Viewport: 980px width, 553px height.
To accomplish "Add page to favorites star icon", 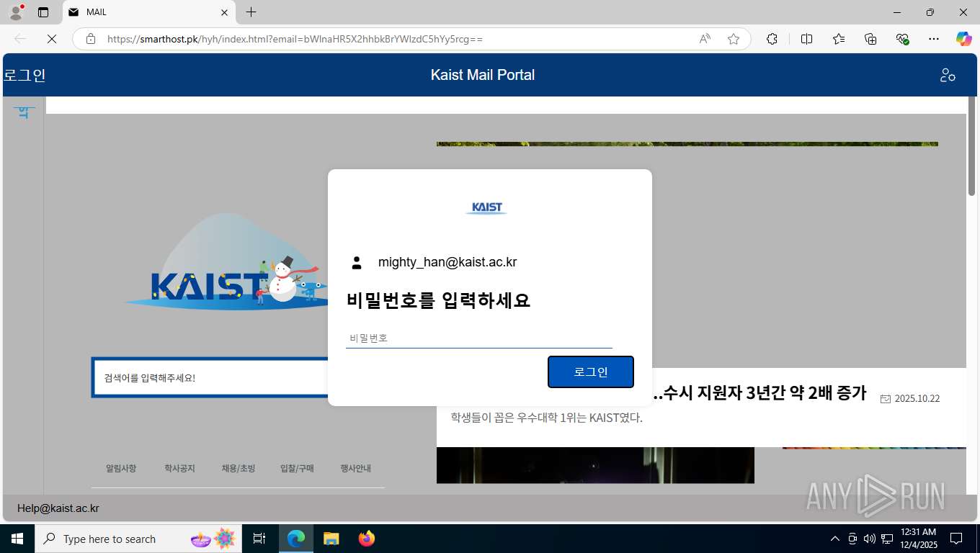I will tap(734, 39).
